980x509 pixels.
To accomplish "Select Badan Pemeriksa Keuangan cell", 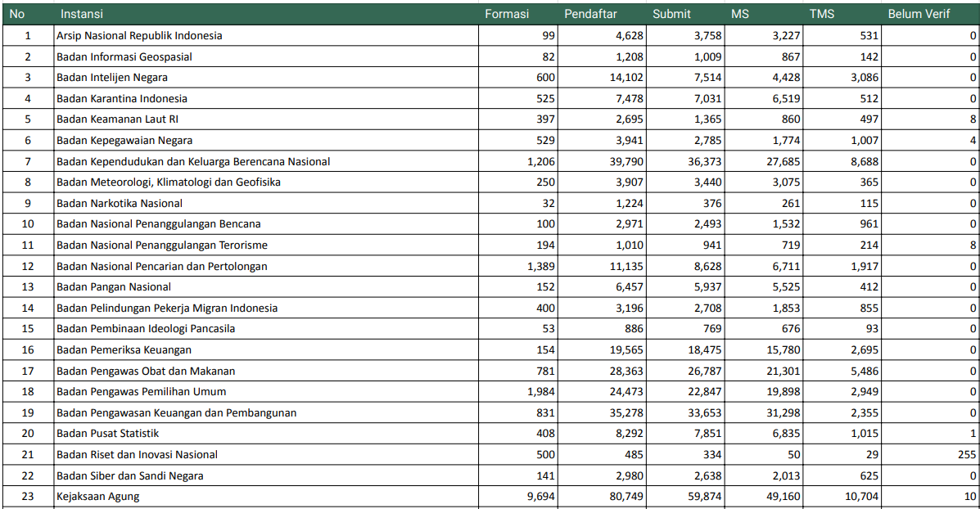I will 266,349.
